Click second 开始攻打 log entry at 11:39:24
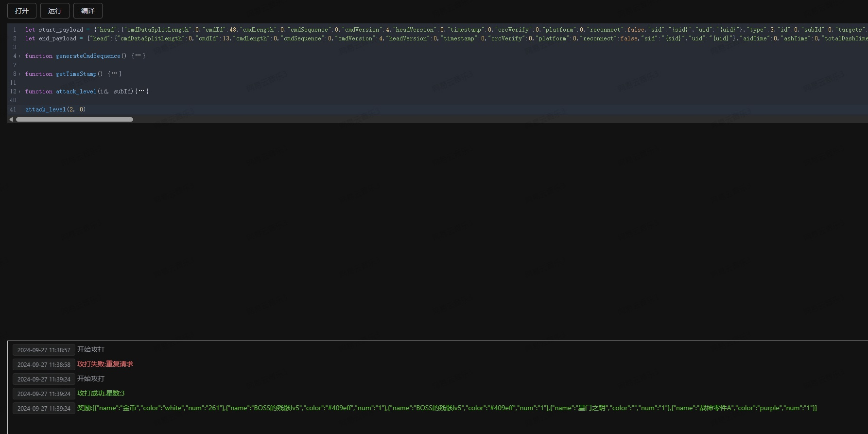Viewport: 868px width, 434px height. point(91,379)
